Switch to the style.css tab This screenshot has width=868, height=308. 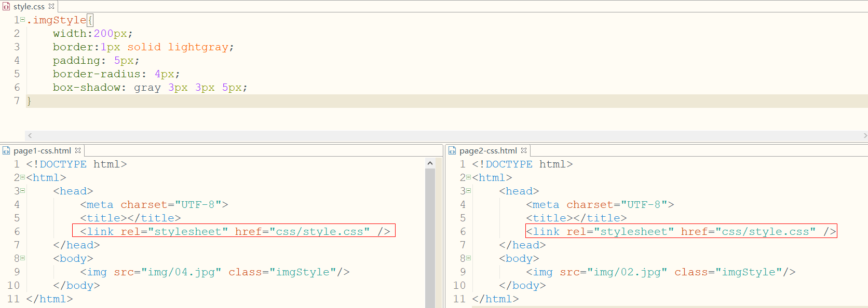click(x=29, y=7)
